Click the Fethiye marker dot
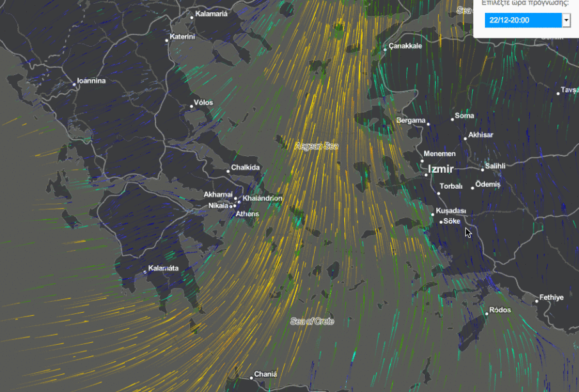The width and height of the screenshot is (579, 392). (x=537, y=301)
